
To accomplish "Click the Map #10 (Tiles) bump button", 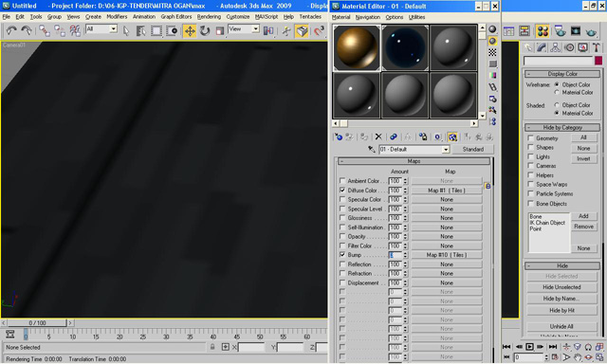I will coord(447,255).
